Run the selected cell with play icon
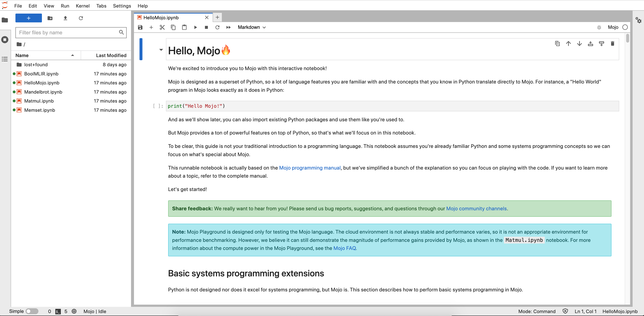 coord(196,27)
